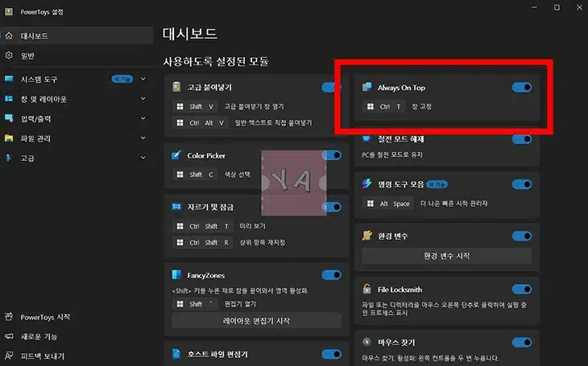This screenshot has width=588, height=366.
Task: Click the 상위 항목 재지정 shortcut label
Action: 263,242
